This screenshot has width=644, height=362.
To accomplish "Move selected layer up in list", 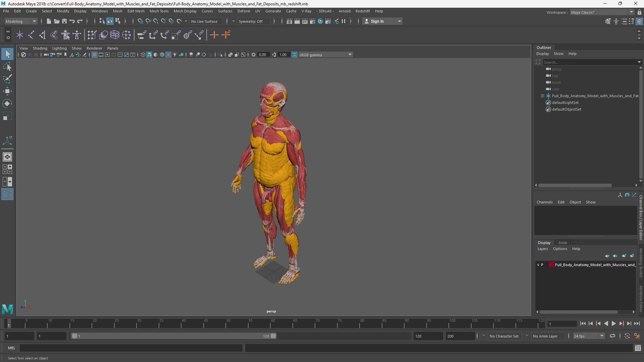I will tap(607, 256).
